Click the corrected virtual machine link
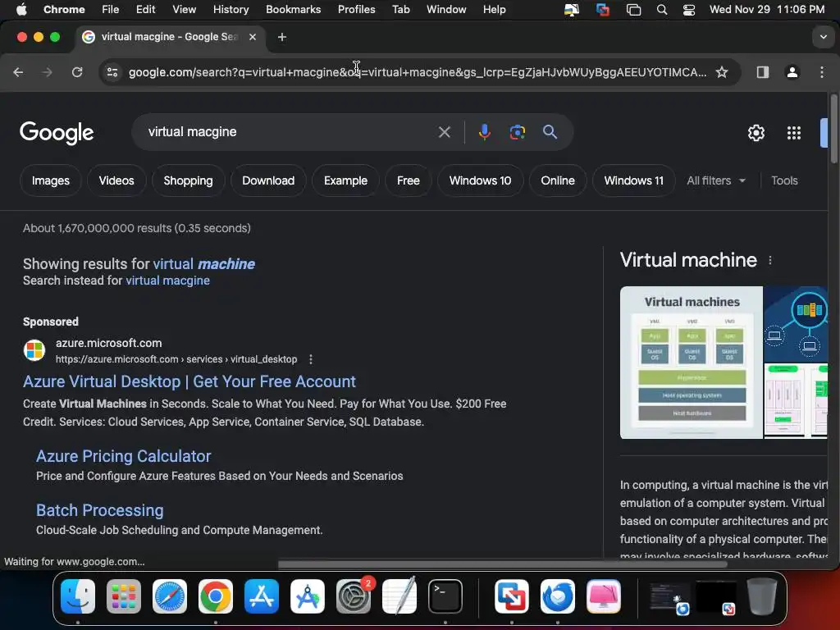The image size is (840, 630). (x=203, y=264)
